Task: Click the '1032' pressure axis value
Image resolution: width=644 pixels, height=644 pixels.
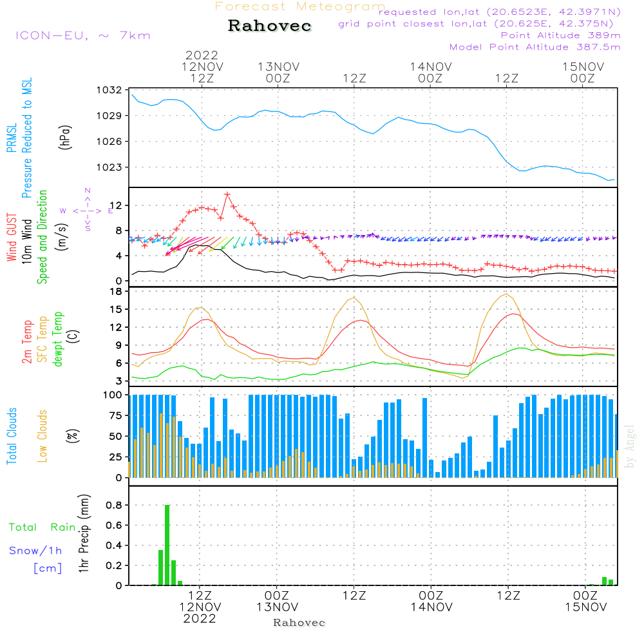Action: pos(109,90)
